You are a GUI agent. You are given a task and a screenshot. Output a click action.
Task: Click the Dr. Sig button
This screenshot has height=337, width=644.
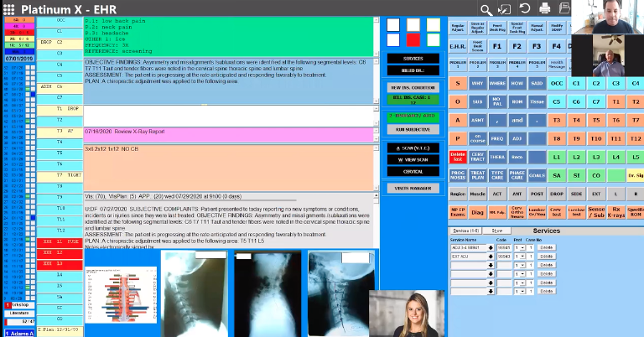[636, 175]
